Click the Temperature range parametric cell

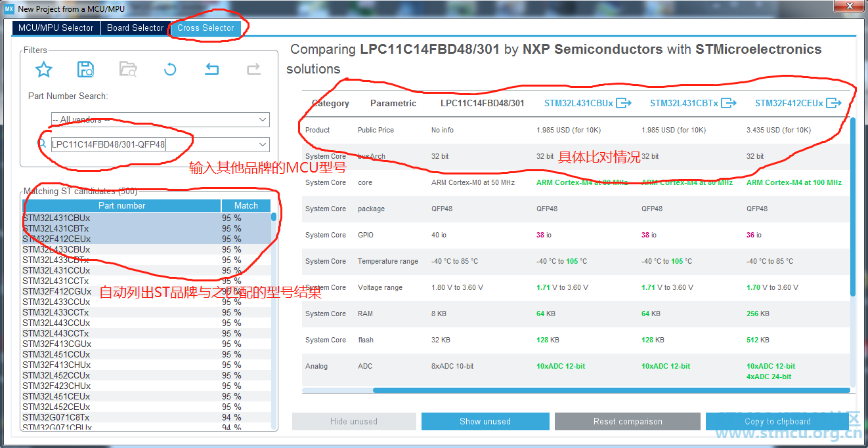pos(388,261)
